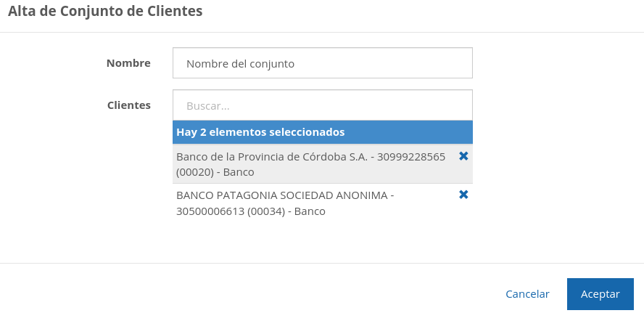Remove BANCO PATAGONIA from selected clients
The height and width of the screenshot is (321, 644).
463,195
